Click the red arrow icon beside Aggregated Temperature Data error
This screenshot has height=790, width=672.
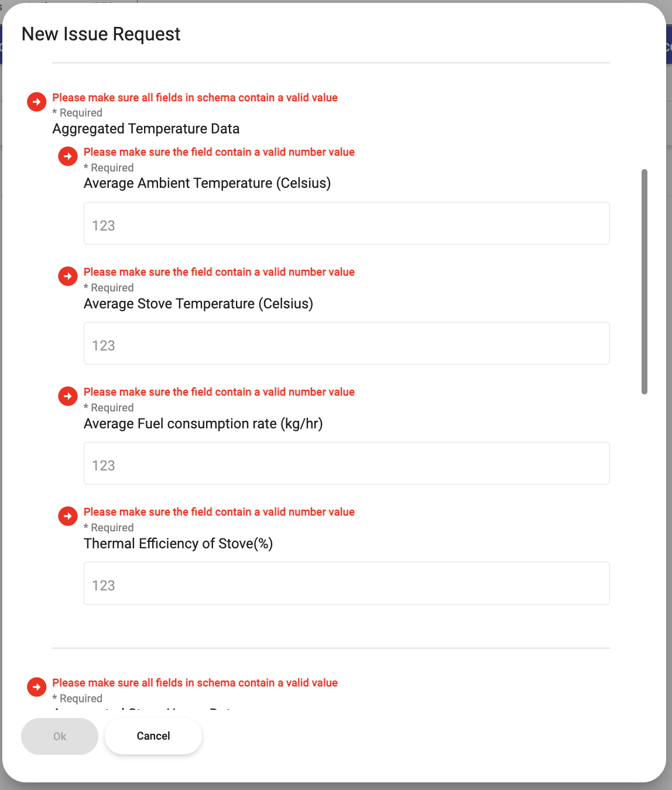pyautogui.click(x=36, y=102)
